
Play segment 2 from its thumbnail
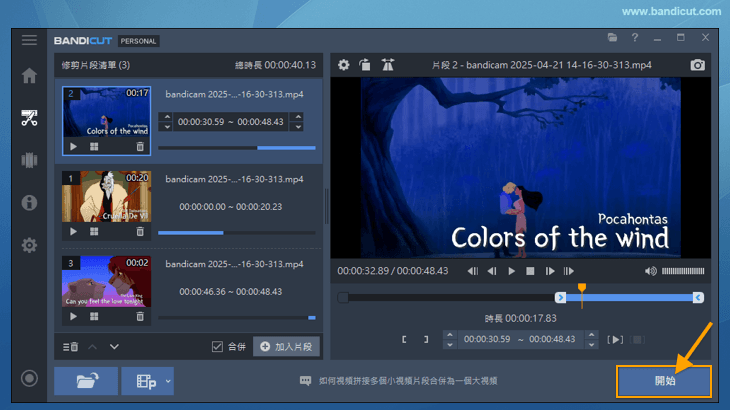73,147
